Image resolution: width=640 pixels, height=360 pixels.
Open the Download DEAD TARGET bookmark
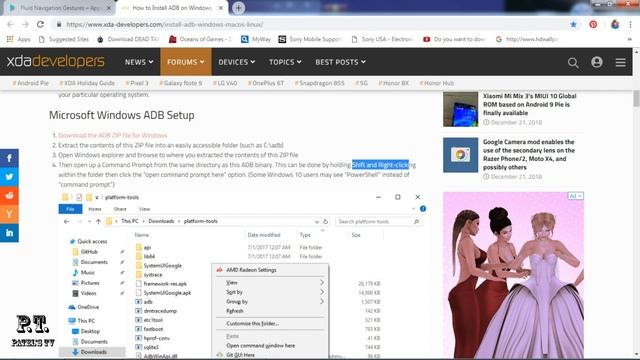click(128, 39)
